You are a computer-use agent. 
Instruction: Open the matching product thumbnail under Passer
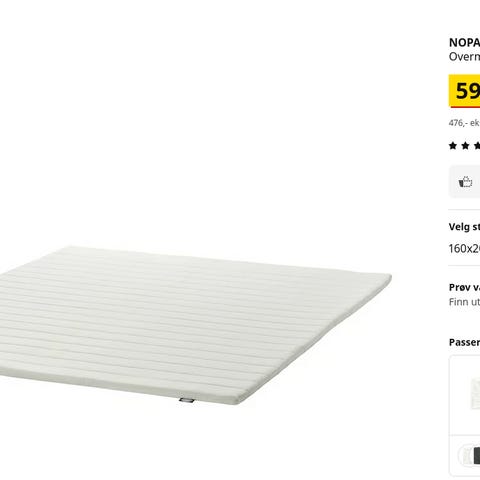[x=475, y=394]
